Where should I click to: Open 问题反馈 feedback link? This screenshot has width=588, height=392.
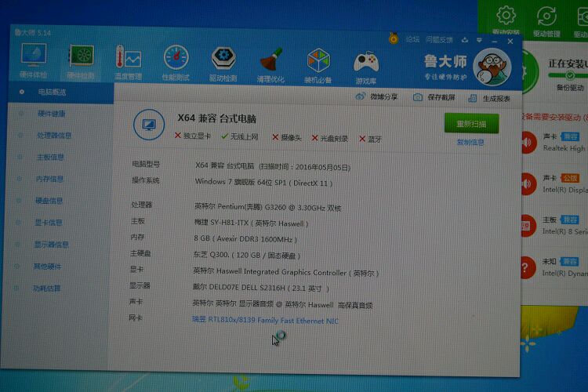click(439, 39)
